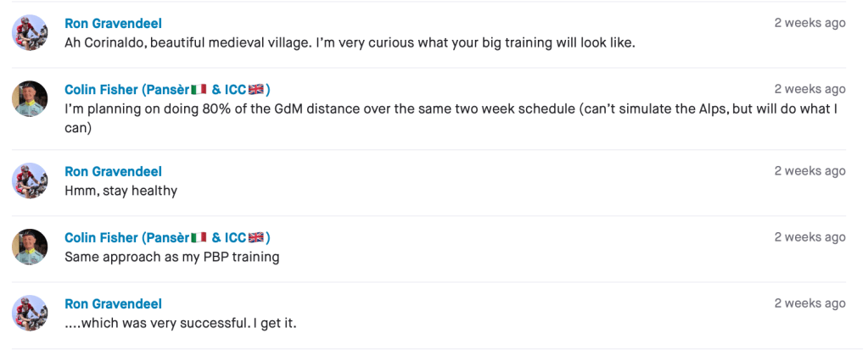Click Ron Gravendeel's avatar beside "very successful" comment

coord(29,313)
